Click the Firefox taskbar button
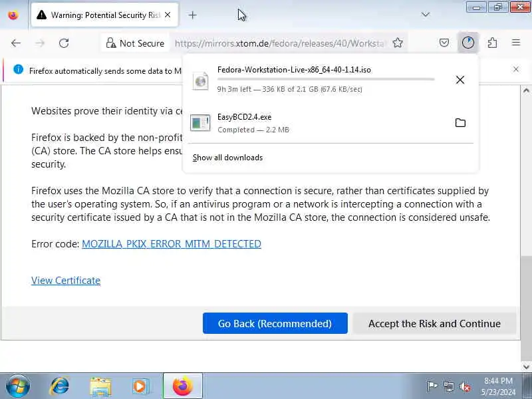This screenshot has height=399, width=532. click(x=183, y=386)
